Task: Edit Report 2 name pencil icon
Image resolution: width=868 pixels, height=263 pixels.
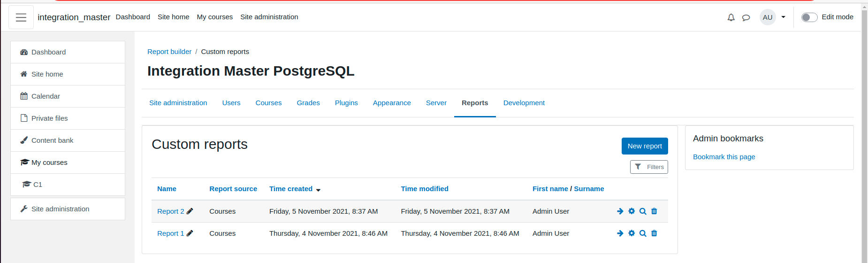Action: [190, 211]
